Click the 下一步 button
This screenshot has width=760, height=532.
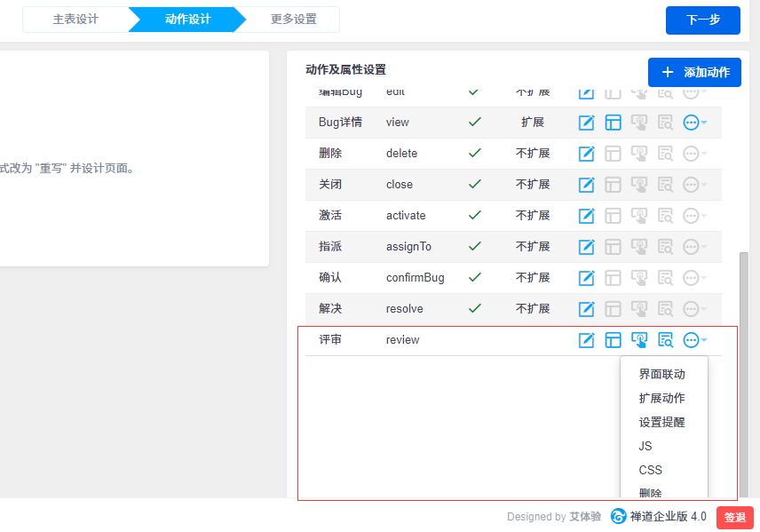(702, 20)
